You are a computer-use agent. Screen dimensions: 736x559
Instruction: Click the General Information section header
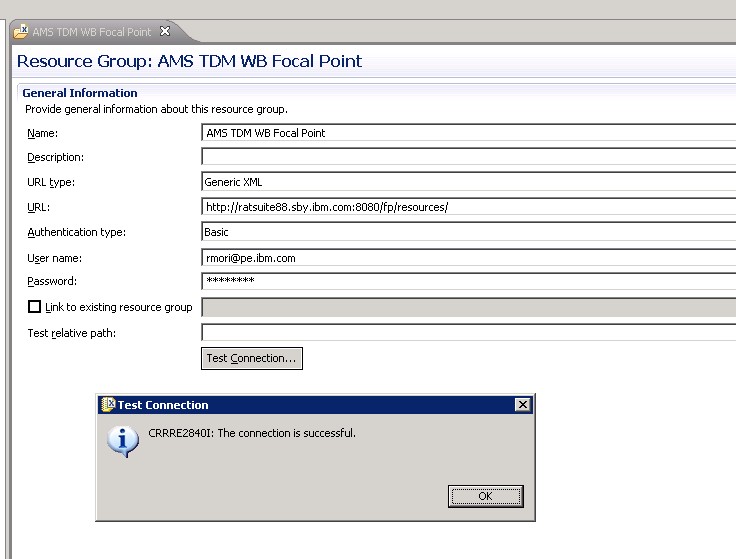[80, 93]
